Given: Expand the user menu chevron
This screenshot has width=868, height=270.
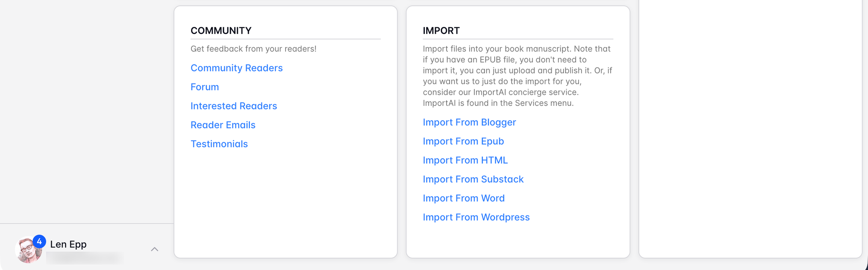Looking at the screenshot, I should point(155,249).
